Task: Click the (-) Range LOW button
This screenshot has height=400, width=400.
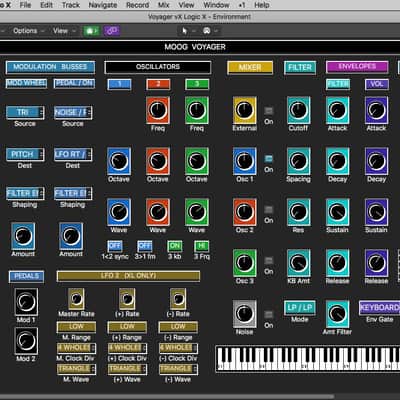Action: tap(178, 327)
